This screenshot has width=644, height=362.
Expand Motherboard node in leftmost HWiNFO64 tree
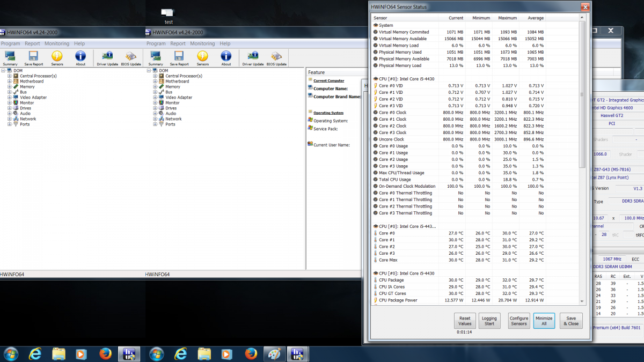click(x=10, y=82)
